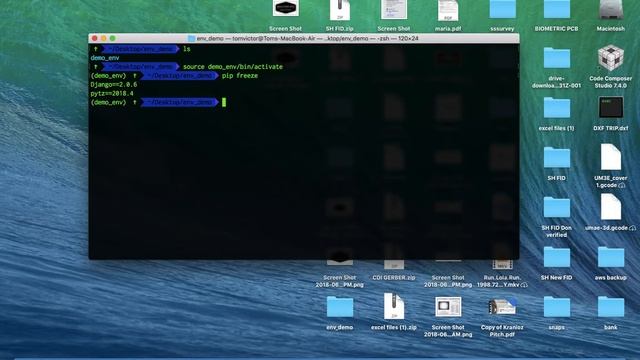This screenshot has width=640, height=360.
Task: Select the SH FID Don verified folder
Action: (556, 207)
